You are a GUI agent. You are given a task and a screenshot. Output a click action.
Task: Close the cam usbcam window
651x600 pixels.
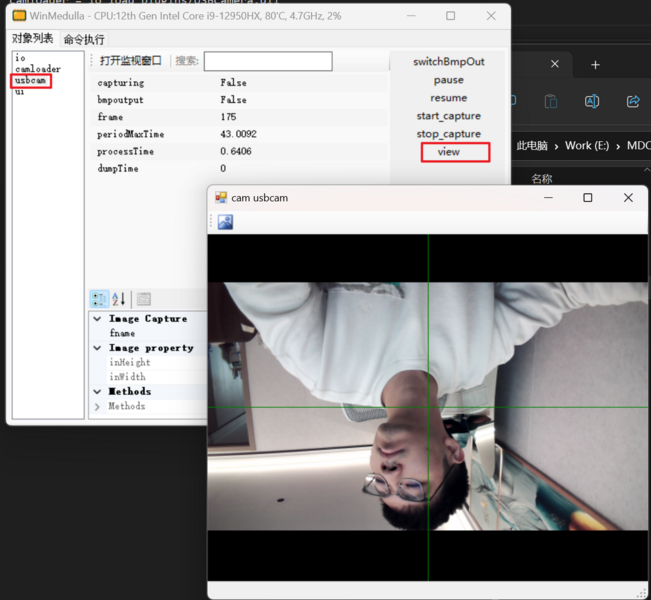[x=628, y=198]
